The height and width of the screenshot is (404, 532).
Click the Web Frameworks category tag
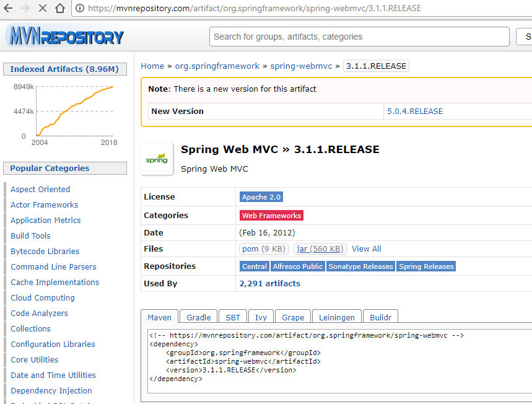pyautogui.click(x=271, y=216)
